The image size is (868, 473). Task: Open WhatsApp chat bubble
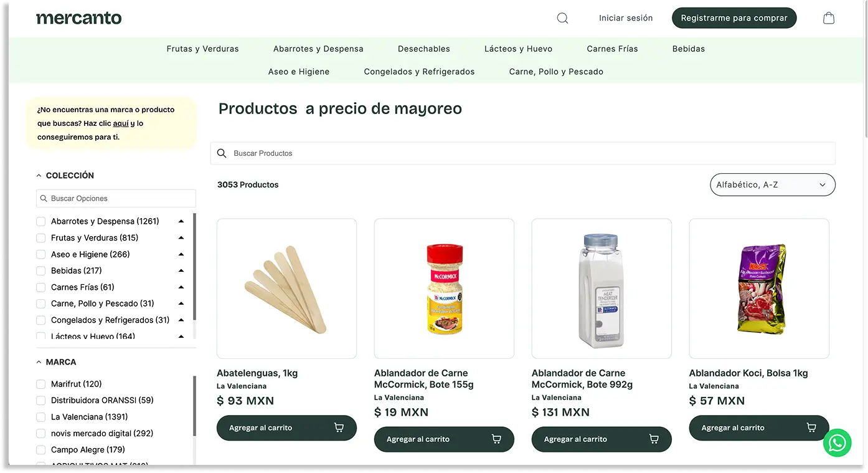tap(837, 443)
